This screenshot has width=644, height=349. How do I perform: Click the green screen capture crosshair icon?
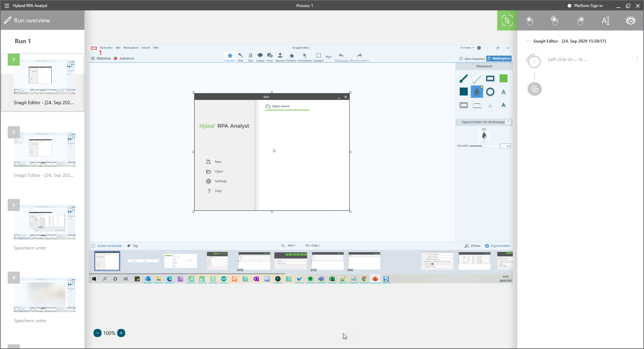507,20
